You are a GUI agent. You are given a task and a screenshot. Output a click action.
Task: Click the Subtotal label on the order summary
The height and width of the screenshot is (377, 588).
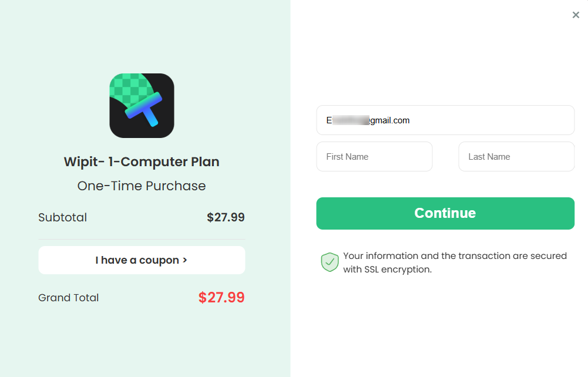click(62, 217)
